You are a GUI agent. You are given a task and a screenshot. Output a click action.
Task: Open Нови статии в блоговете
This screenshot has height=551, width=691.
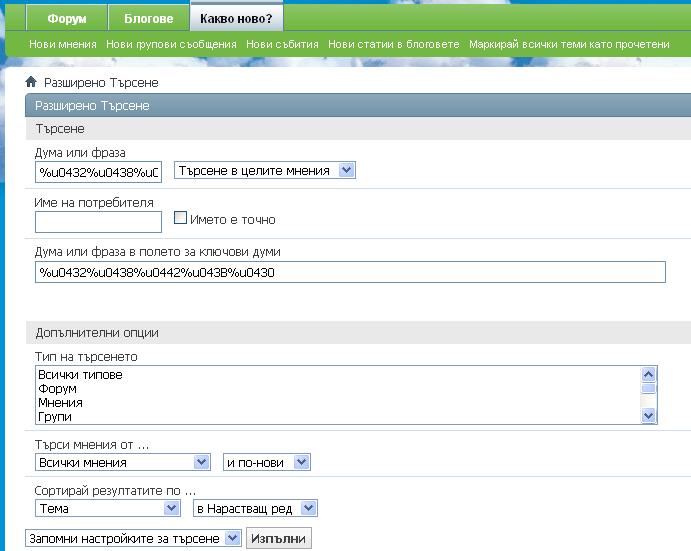pos(393,44)
